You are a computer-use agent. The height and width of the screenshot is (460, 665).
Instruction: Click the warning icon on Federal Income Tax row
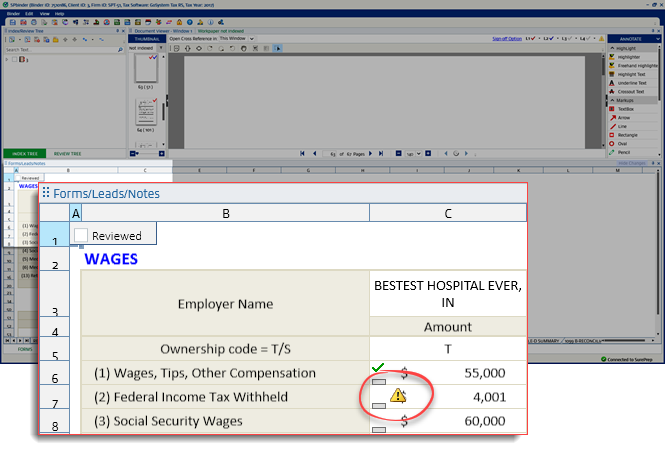click(398, 395)
